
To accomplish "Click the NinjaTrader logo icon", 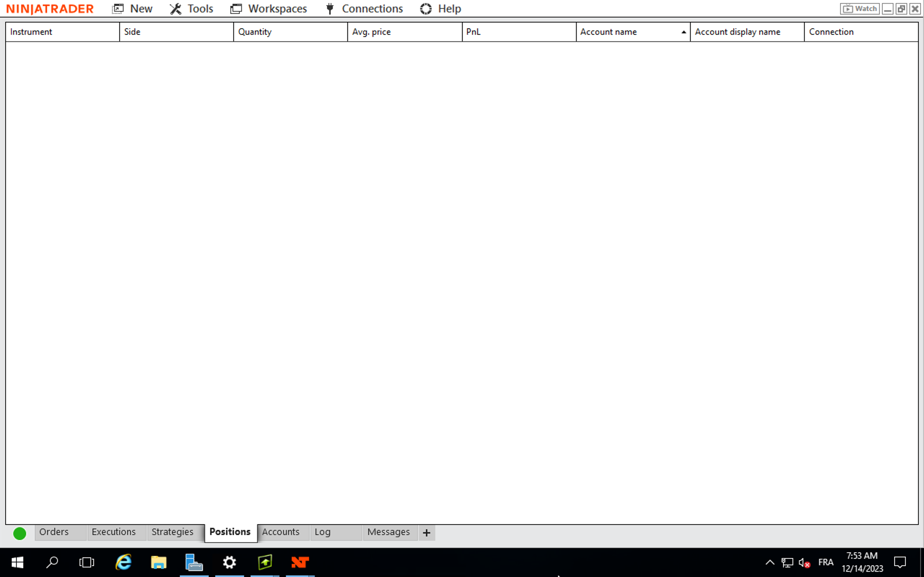I will coord(50,9).
